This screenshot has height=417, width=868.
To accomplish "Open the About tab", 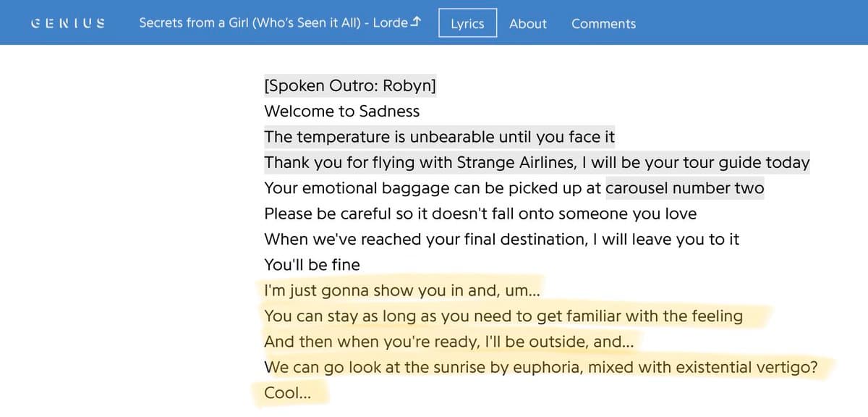I will 527,23.
